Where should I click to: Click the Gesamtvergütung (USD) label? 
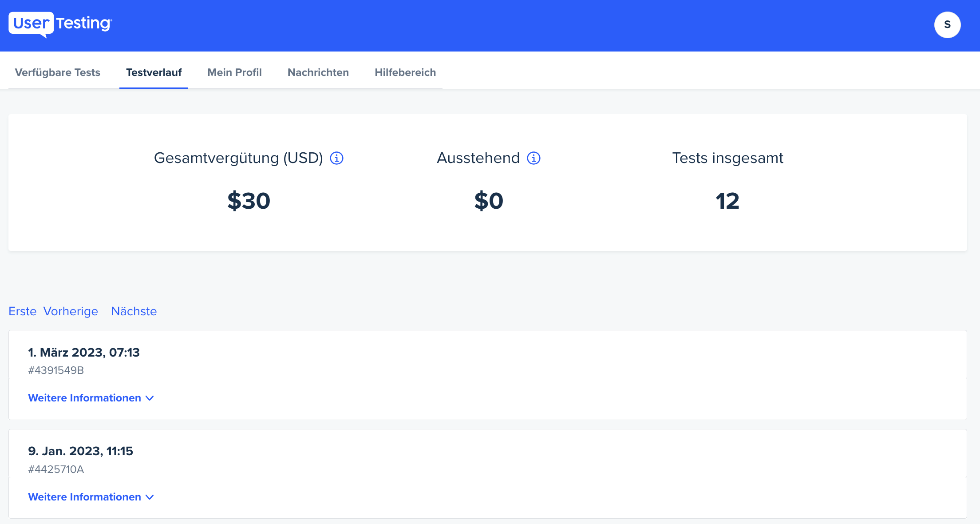[x=238, y=158]
